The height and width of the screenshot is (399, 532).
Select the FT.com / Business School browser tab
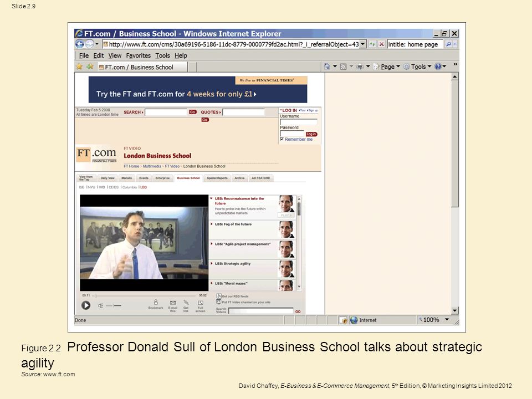pos(142,67)
